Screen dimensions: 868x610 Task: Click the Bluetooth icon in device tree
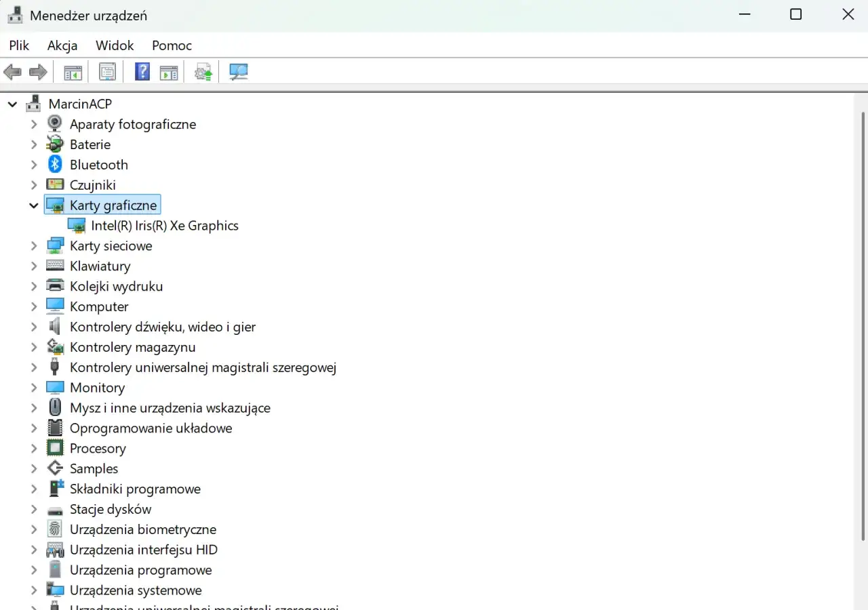point(55,165)
